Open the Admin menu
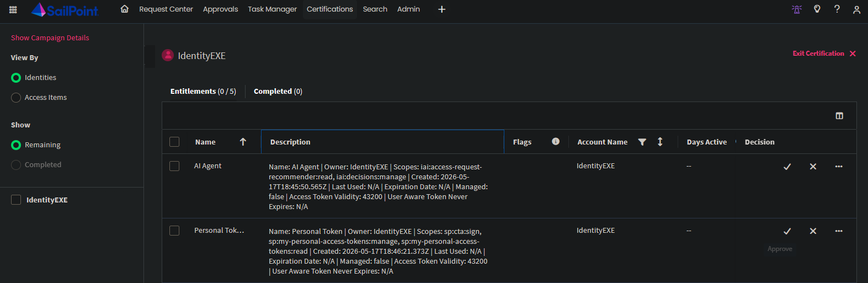Screen dimensions: 868x283 click(x=408, y=9)
